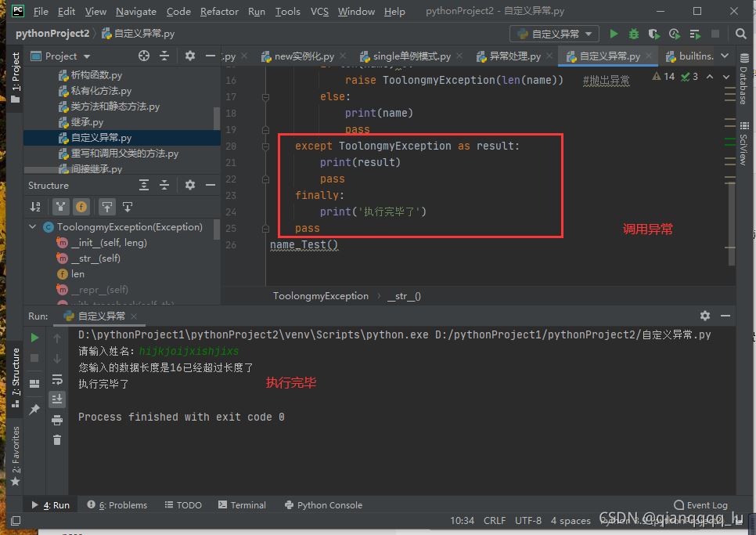Run the program with the green toolbar arrow
The image size is (756, 535).
click(x=614, y=34)
